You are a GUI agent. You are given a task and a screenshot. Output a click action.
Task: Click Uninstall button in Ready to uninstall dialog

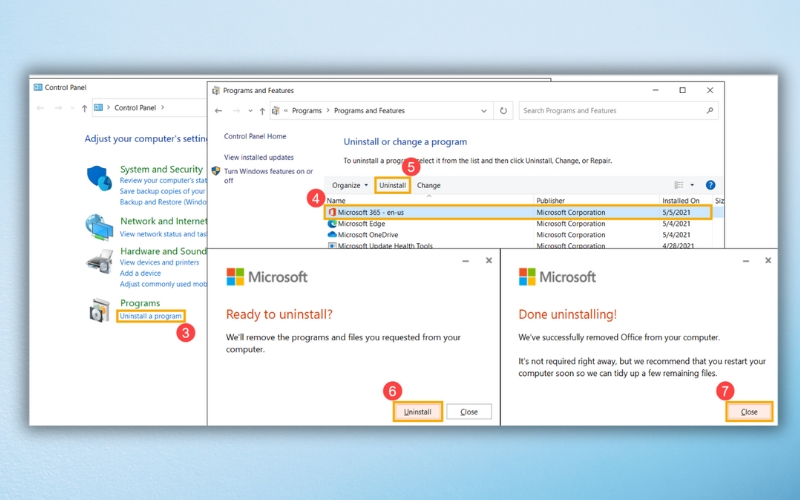(x=417, y=412)
